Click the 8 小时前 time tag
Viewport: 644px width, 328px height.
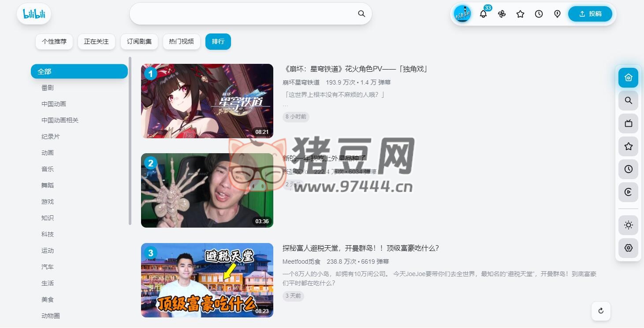[x=296, y=117]
